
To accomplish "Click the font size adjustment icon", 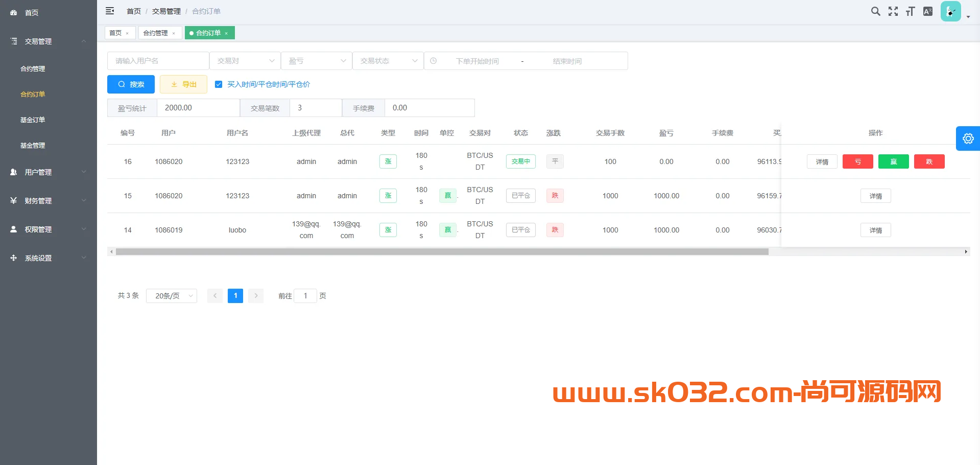I will pyautogui.click(x=910, y=11).
